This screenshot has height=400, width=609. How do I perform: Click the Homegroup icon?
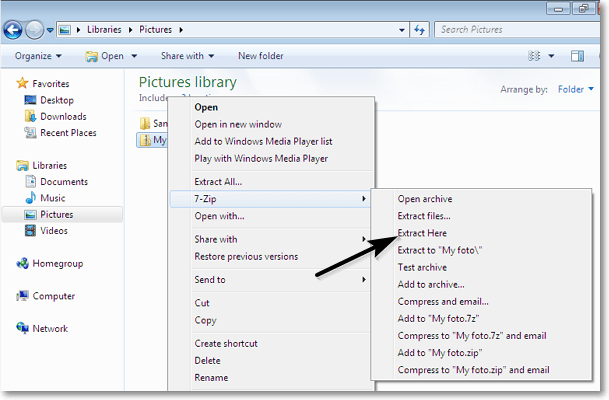[22, 263]
